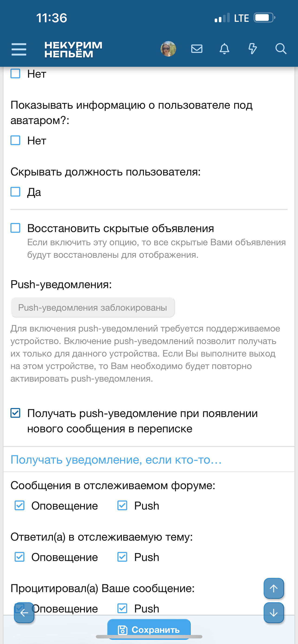
Task: Tap the back arrow floating button
Action: tap(24, 612)
